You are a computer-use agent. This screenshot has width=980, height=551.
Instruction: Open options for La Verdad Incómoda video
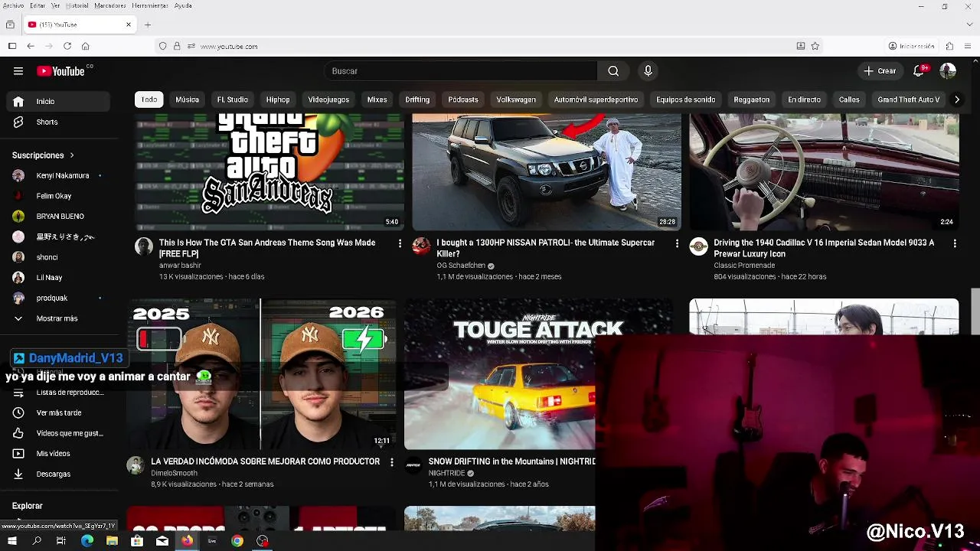tap(392, 462)
